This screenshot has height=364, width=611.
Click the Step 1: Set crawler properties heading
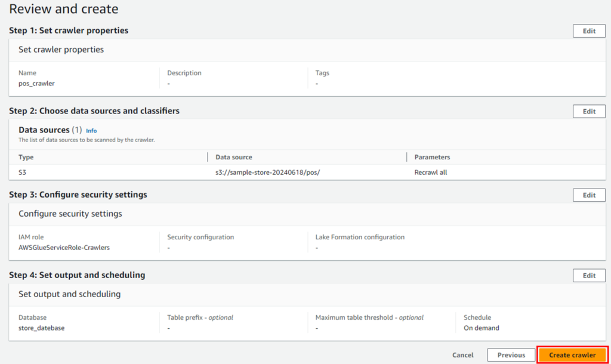[69, 30]
